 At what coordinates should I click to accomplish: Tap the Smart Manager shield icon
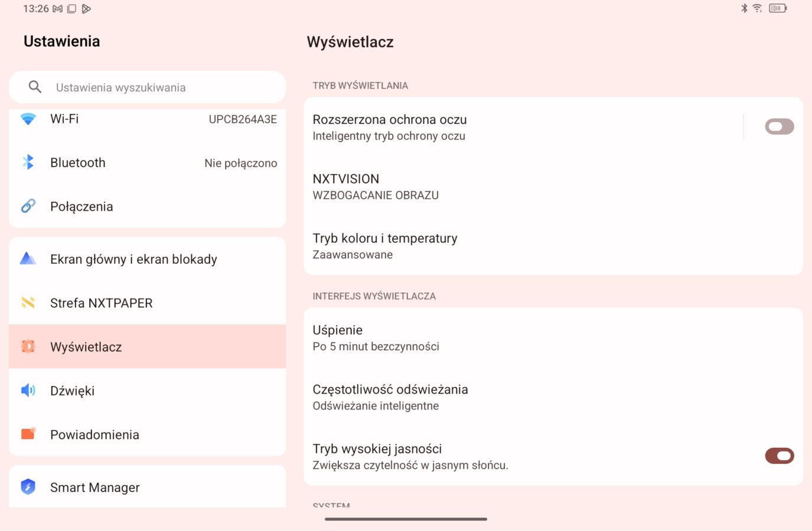tap(28, 487)
